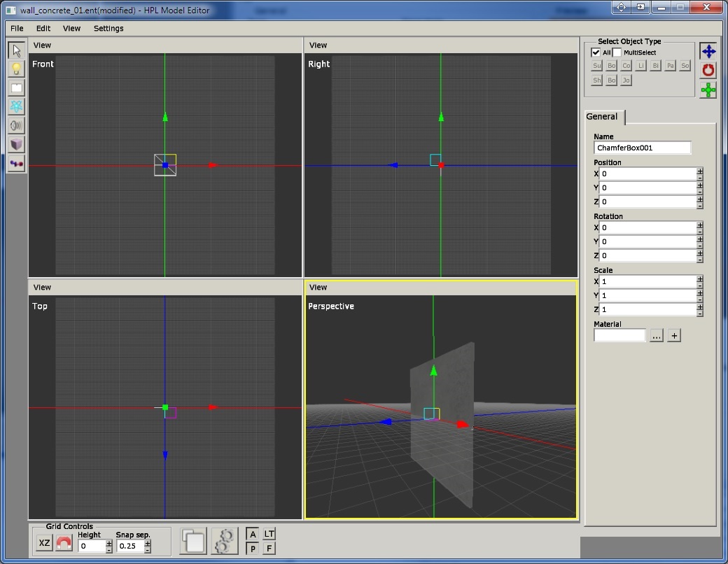The image size is (728, 564).
Task: Pick the blue particle system tool
Action: [x=17, y=106]
